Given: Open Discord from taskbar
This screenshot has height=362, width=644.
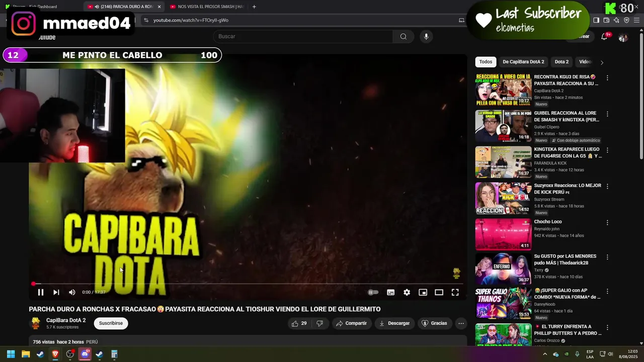Looking at the screenshot, I should pos(85,354).
